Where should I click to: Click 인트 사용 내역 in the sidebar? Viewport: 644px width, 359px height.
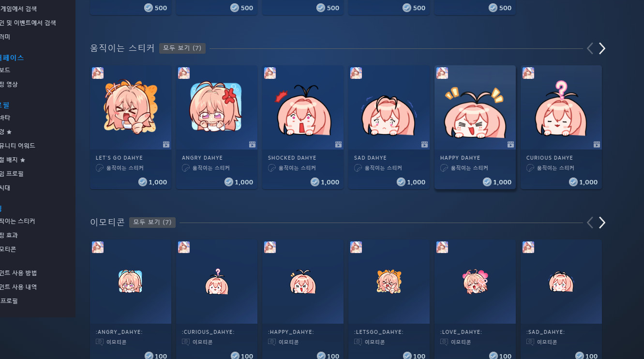point(18,287)
